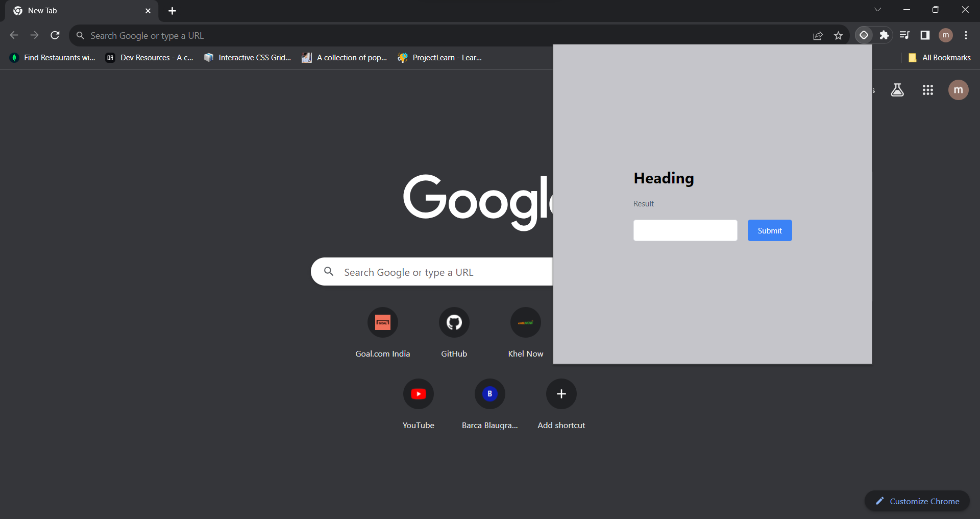Open the GitHub shortcut

pyautogui.click(x=454, y=323)
